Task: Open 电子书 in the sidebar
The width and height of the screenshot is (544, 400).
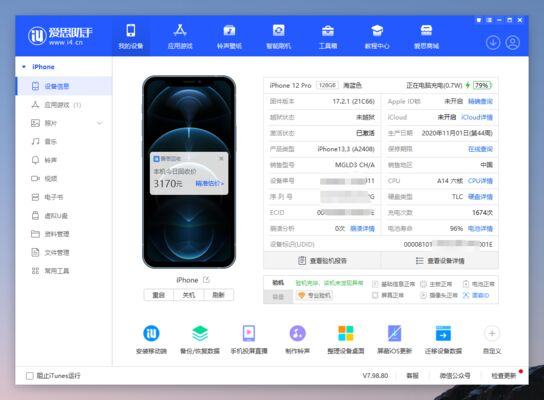Action: (x=64, y=197)
